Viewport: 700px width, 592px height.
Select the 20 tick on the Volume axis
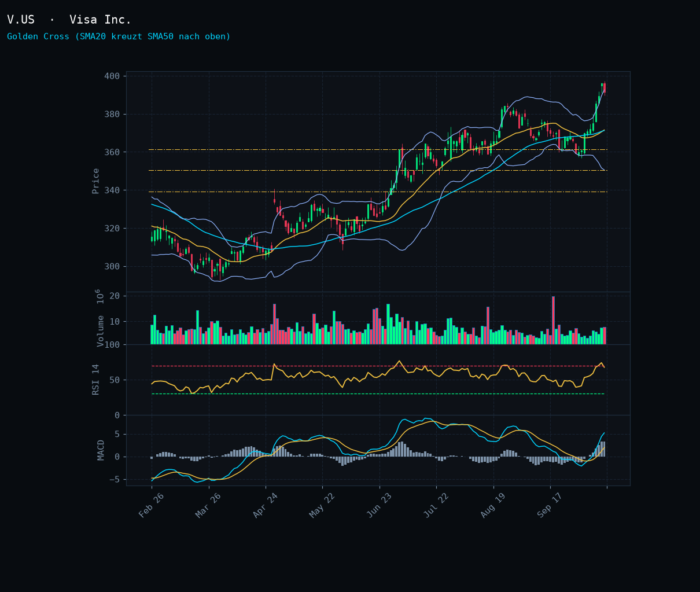click(x=115, y=296)
